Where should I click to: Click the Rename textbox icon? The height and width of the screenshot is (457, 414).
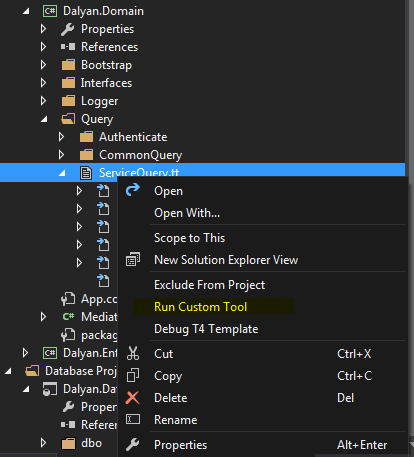pos(133,419)
